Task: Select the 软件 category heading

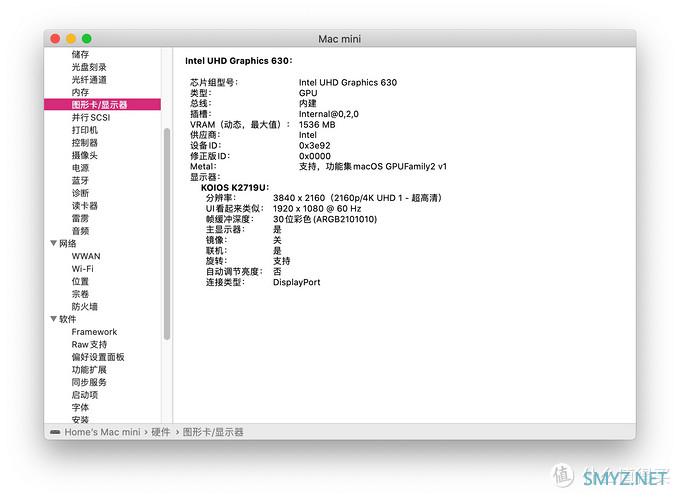Action: pyautogui.click(x=68, y=319)
